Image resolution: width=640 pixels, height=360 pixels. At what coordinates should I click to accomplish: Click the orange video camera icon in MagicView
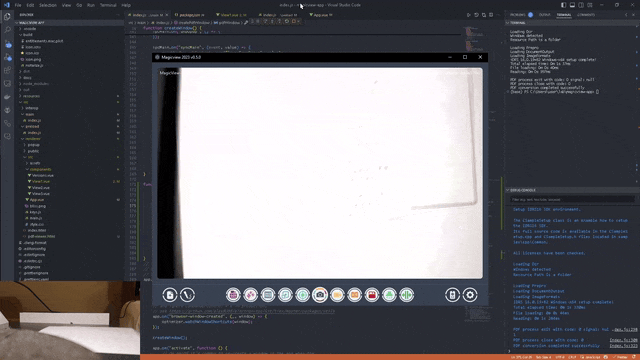[x=337, y=295]
